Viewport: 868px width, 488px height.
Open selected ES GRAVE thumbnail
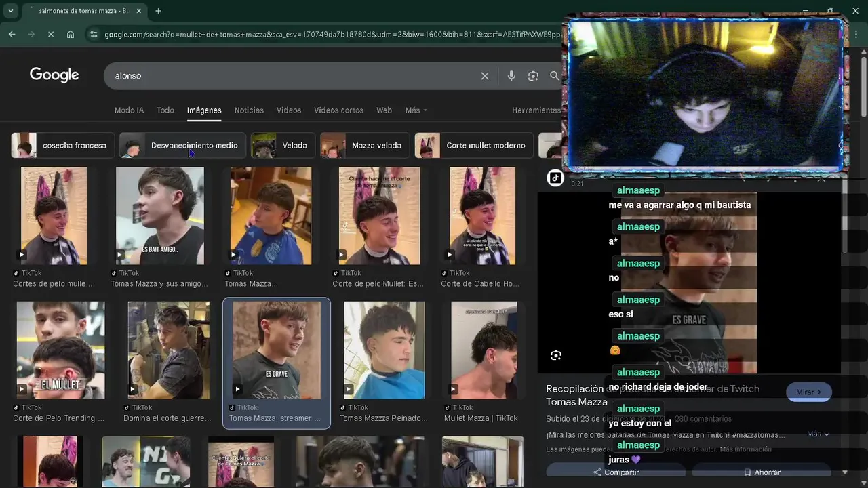click(276, 350)
